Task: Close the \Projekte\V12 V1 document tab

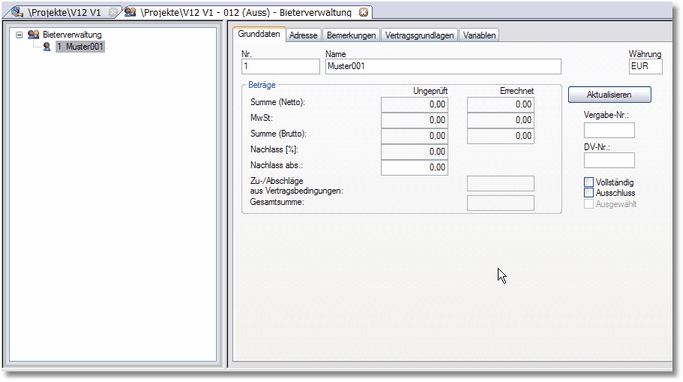Action: 113,13
